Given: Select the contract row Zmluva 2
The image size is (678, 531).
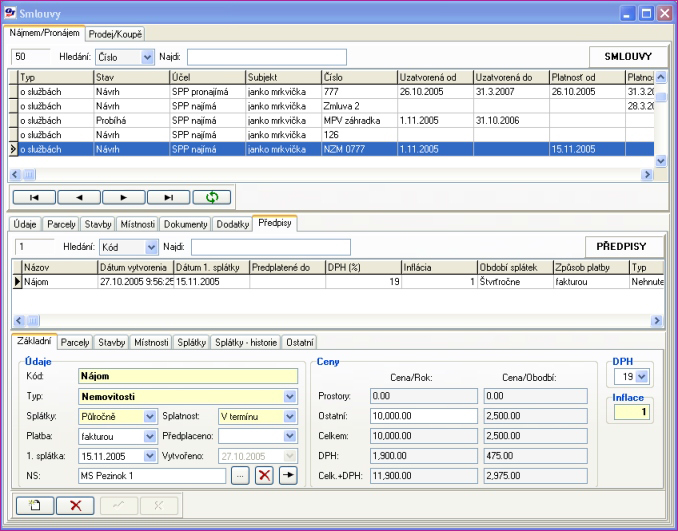Looking at the screenshot, I should pyautogui.click(x=331, y=106).
